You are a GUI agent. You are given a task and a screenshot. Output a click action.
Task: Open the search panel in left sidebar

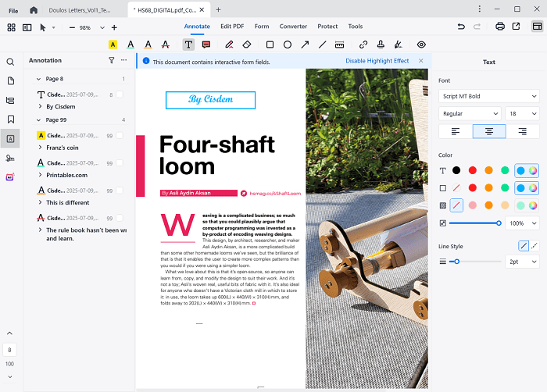pyautogui.click(x=11, y=62)
